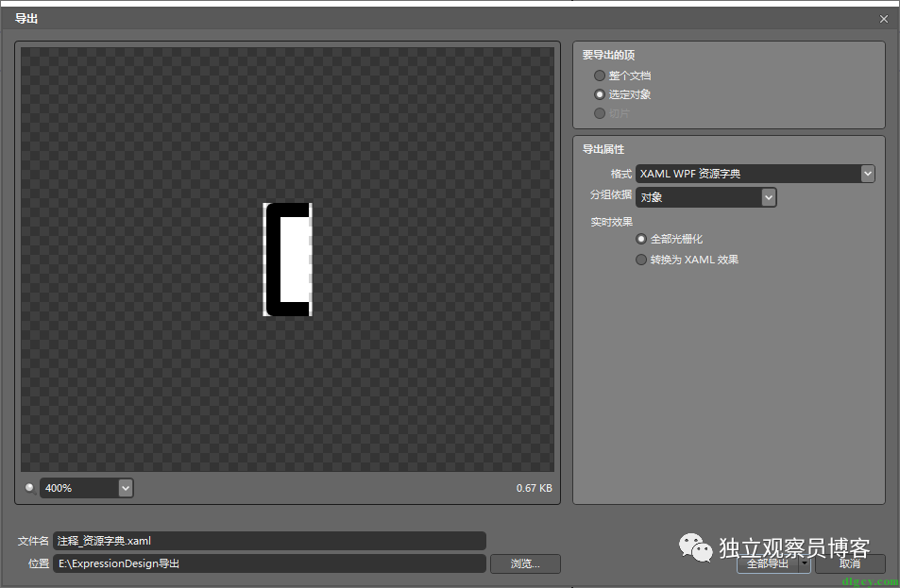Click the 实时效果 label

pyautogui.click(x=611, y=222)
